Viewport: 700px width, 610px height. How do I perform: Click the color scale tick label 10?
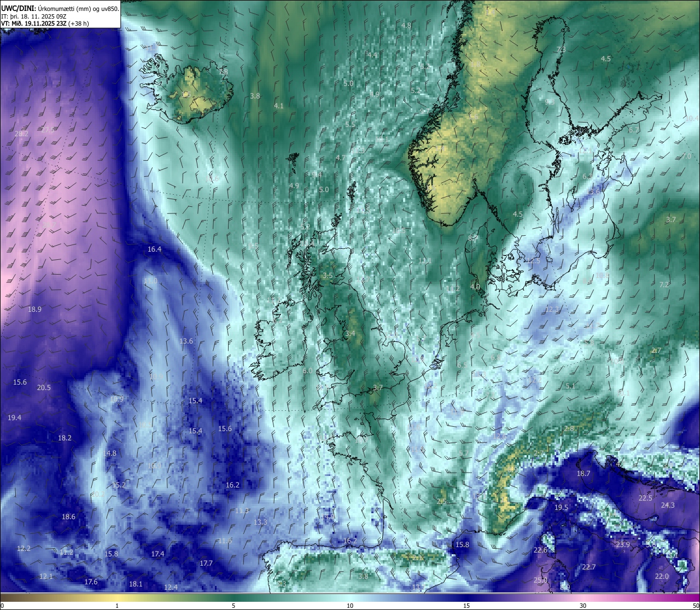350,606
